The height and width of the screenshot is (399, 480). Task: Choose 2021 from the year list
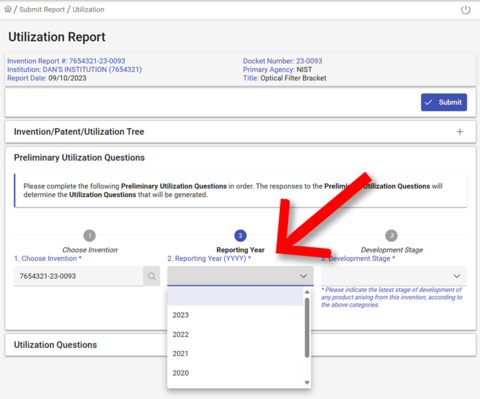tap(235, 354)
